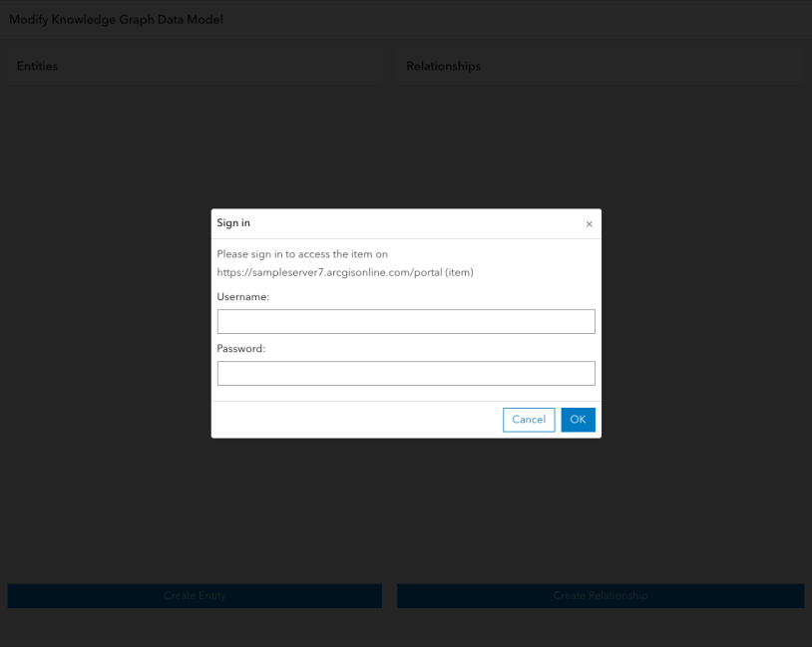Click the Sign in dialog title
The width and height of the screenshot is (812, 647).
(x=233, y=222)
